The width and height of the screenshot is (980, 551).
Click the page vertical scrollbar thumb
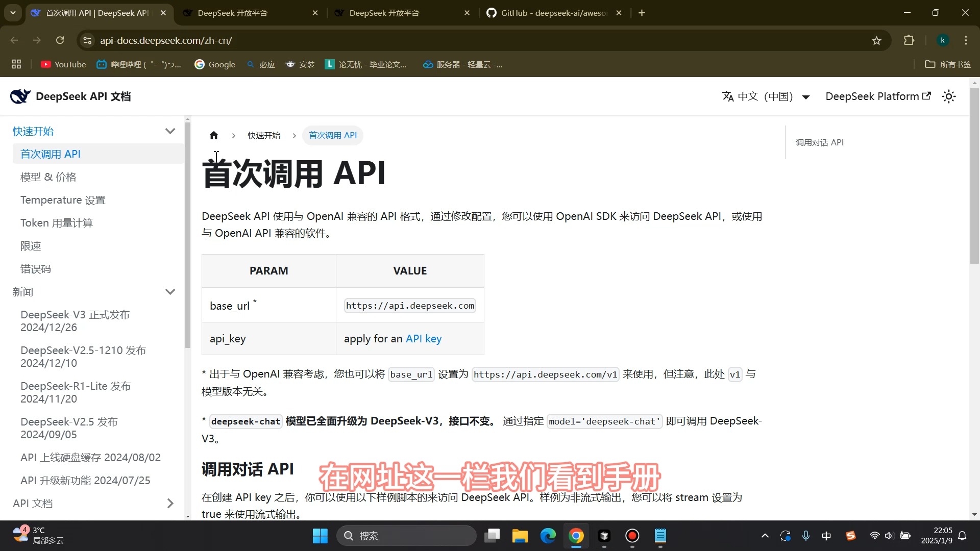[974, 176]
